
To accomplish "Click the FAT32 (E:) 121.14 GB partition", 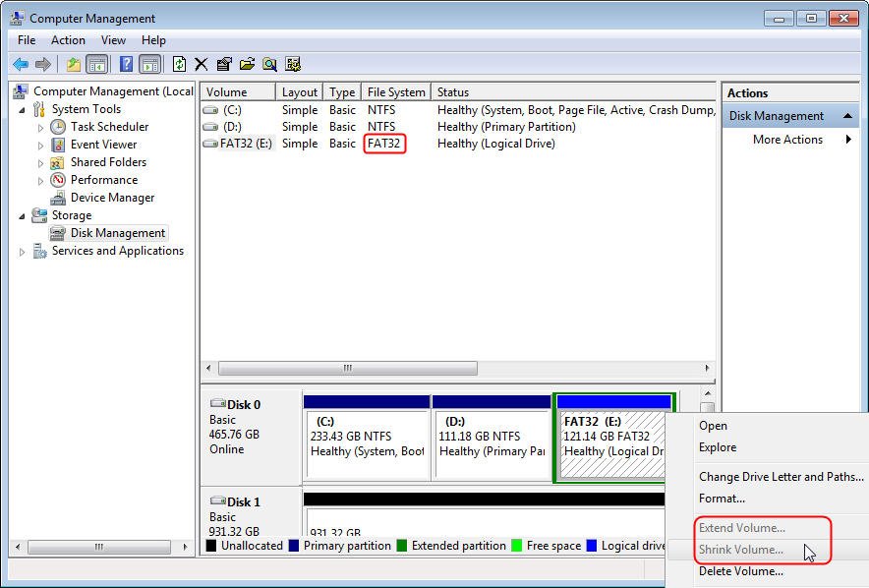I will click(610, 438).
